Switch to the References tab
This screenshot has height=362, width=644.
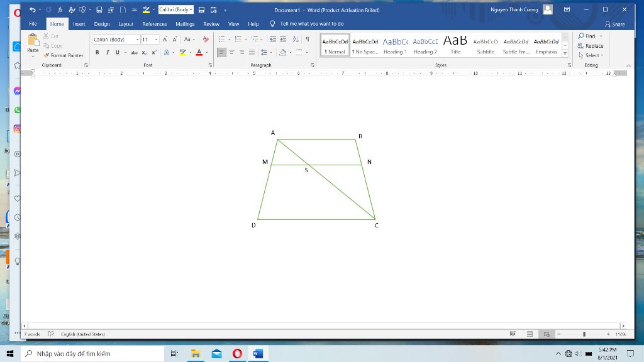pyautogui.click(x=155, y=24)
